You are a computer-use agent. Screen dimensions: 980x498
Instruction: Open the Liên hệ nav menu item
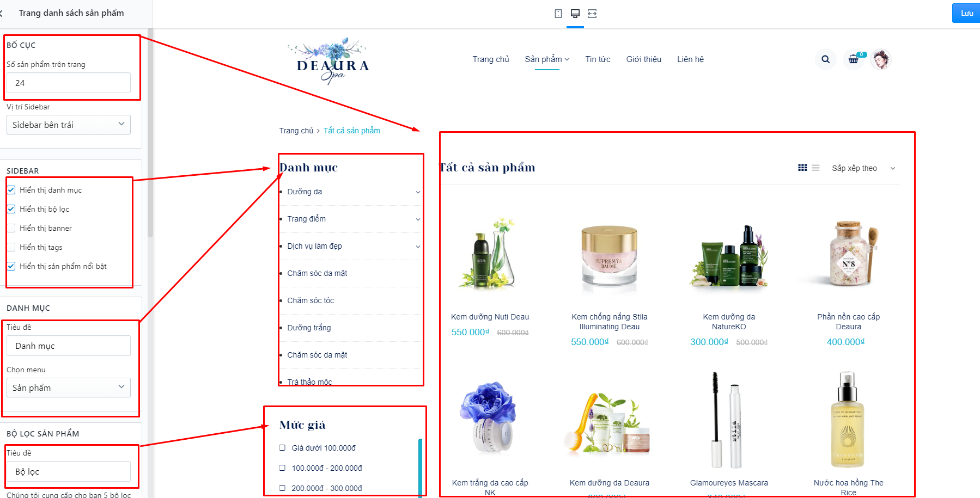[x=690, y=59]
